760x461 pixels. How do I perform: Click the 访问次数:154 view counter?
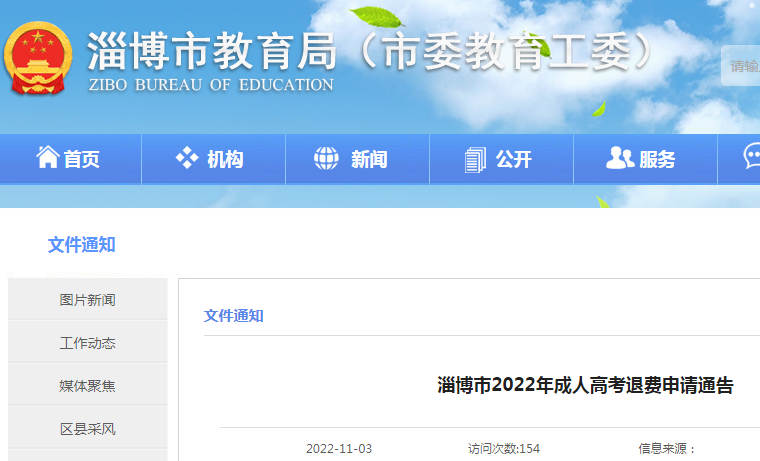pyautogui.click(x=504, y=449)
